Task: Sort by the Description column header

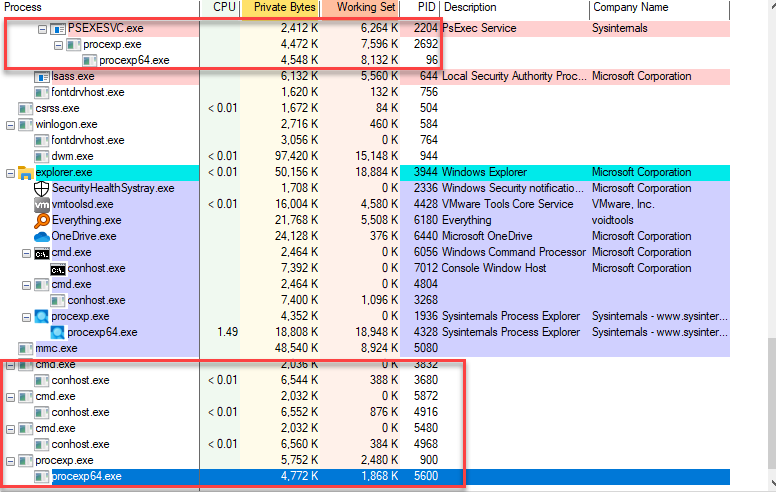Action: click(x=515, y=7)
